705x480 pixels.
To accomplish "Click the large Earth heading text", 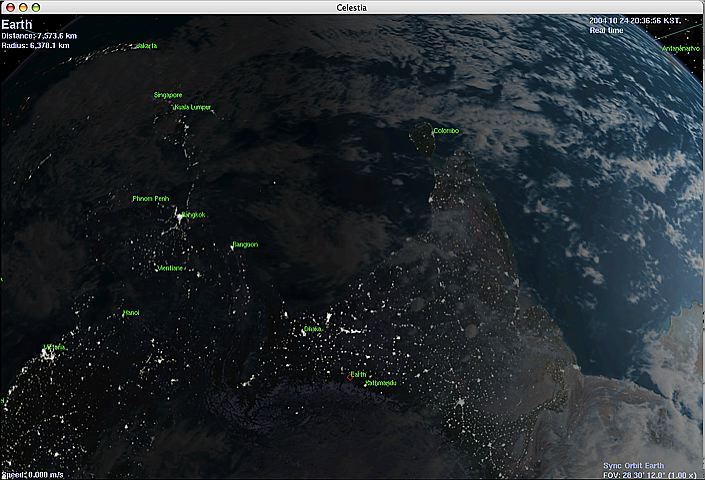I will 17,24.
